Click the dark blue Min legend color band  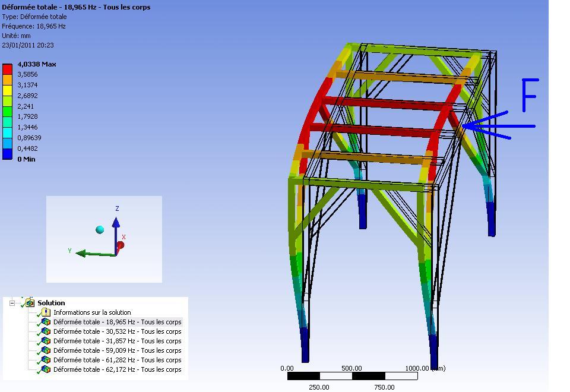pos(7,154)
